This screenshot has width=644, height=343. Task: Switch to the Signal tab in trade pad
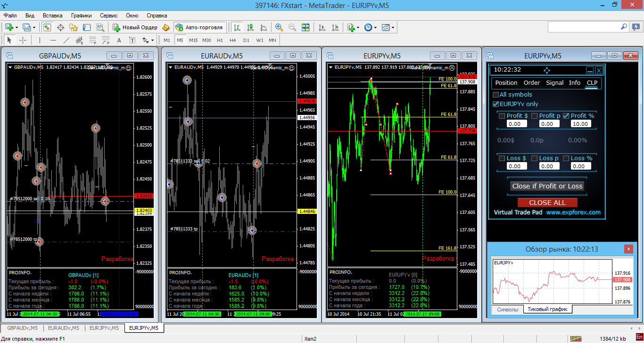click(x=555, y=83)
